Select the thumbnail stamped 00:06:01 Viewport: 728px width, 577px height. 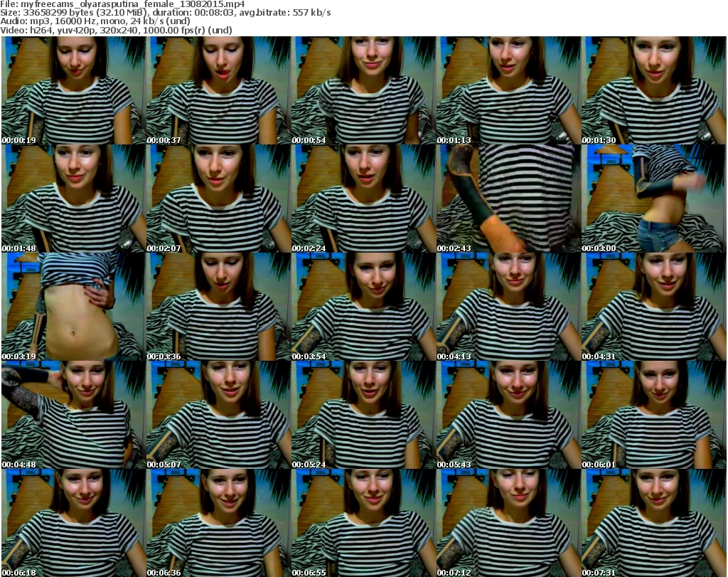coord(654,415)
